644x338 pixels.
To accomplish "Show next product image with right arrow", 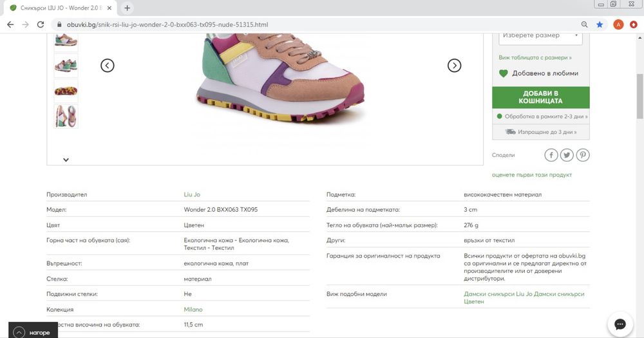I will (x=454, y=65).
